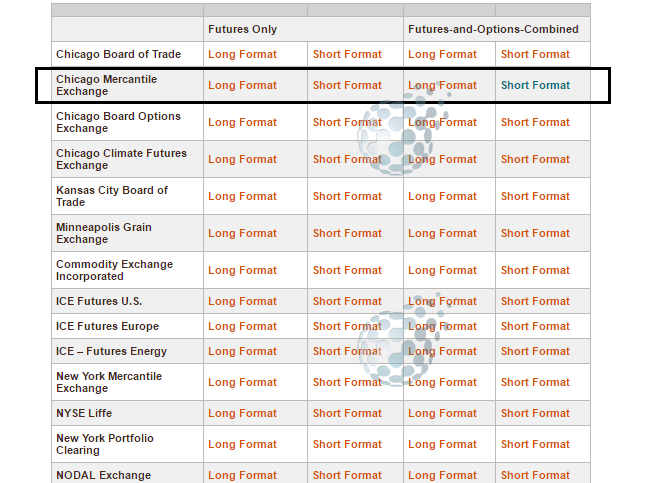
Task: Open NYSE Liffe Futures Only Short Format
Action: click(x=347, y=413)
